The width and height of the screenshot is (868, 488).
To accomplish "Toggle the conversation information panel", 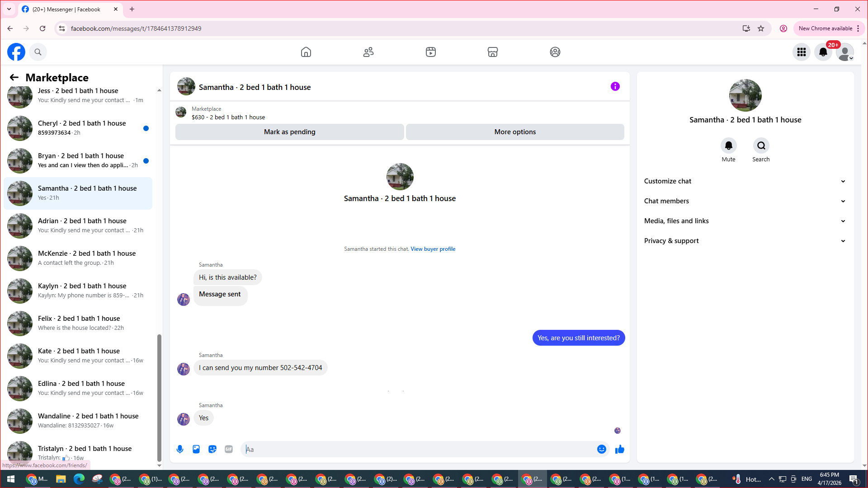I will coord(615,86).
